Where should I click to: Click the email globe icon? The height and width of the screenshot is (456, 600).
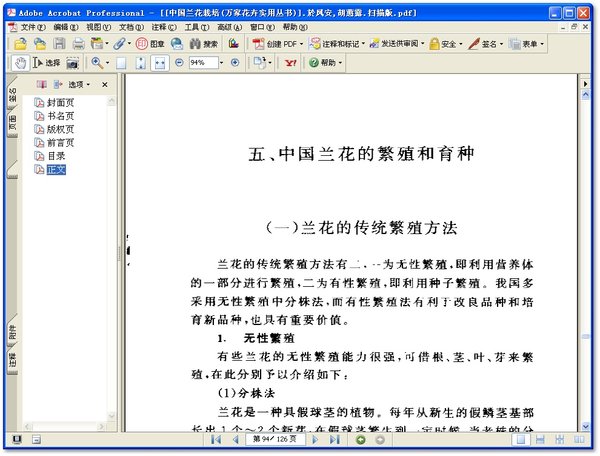point(177,44)
